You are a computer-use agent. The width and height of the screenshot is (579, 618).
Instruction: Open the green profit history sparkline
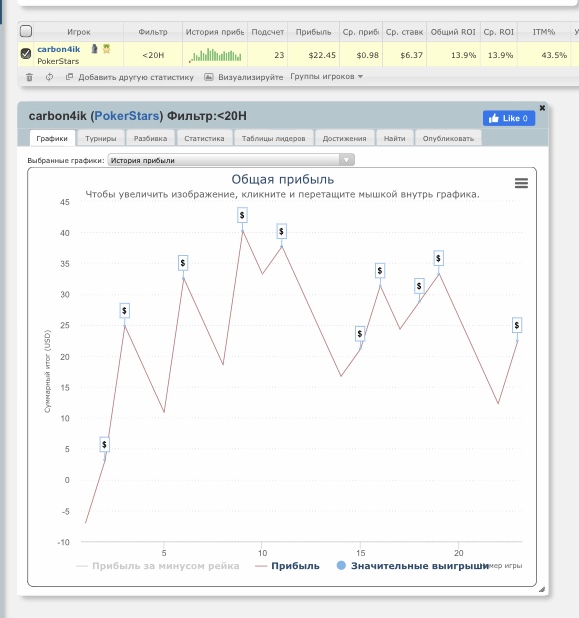[215, 55]
